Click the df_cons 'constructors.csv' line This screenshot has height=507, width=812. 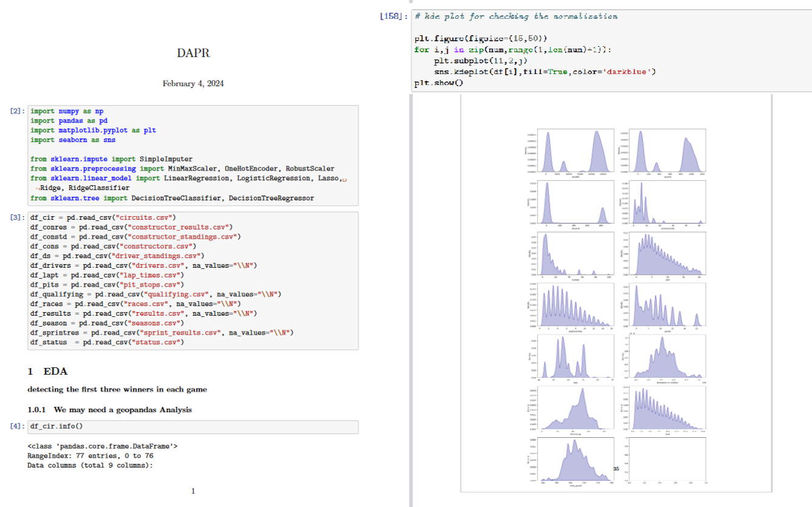click(x=113, y=247)
